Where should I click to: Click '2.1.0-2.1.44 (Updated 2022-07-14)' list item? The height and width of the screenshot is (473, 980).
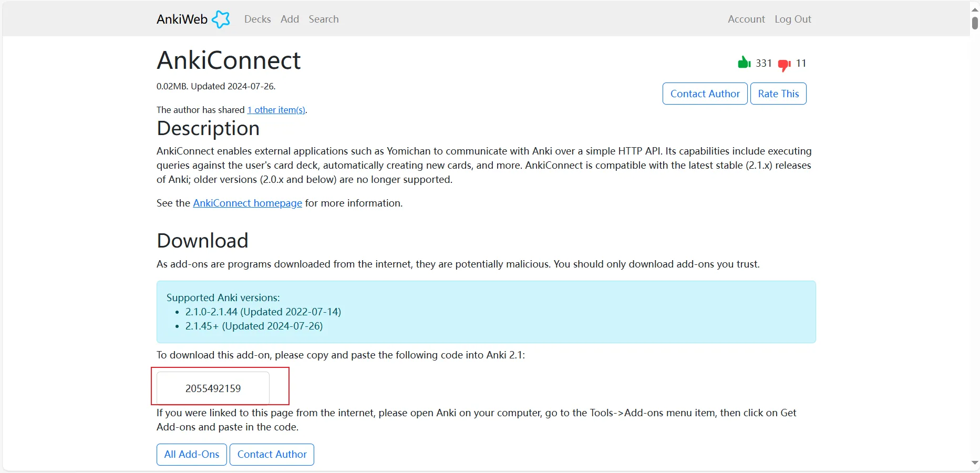coord(263,312)
